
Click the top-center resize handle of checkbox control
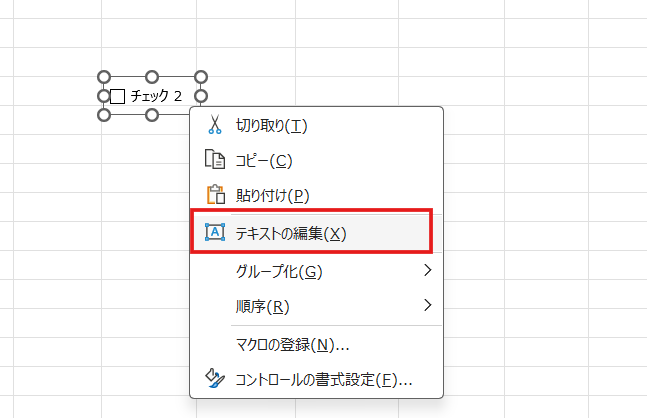click(152, 77)
